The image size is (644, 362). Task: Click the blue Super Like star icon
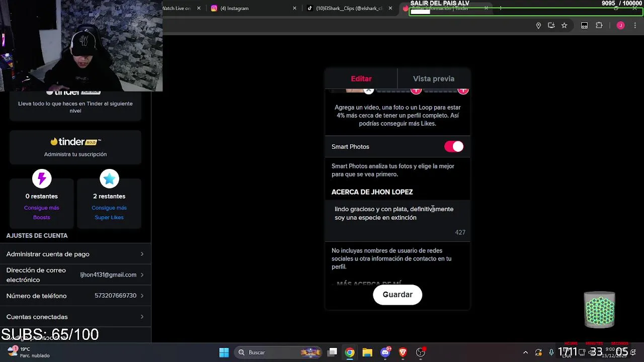point(109,178)
